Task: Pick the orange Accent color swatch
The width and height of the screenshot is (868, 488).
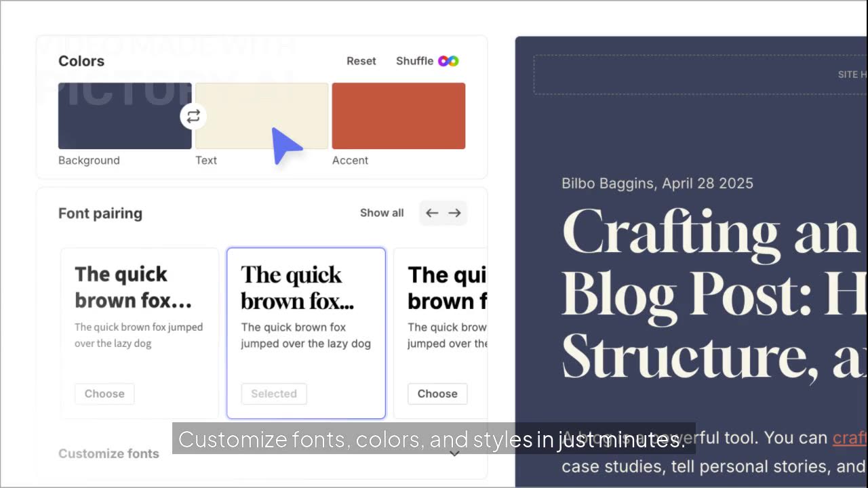Action: pos(399,116)
